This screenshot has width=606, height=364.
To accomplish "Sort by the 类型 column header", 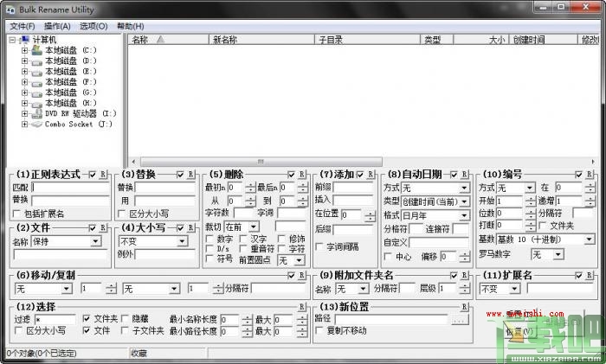I will point(436,40).
